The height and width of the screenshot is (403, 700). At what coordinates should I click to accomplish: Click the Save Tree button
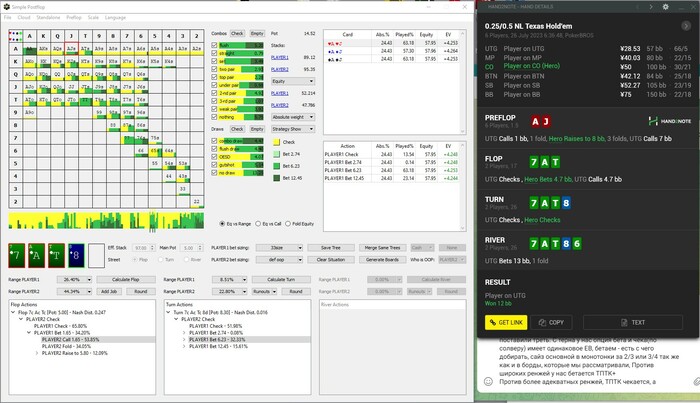click(330, 248)
